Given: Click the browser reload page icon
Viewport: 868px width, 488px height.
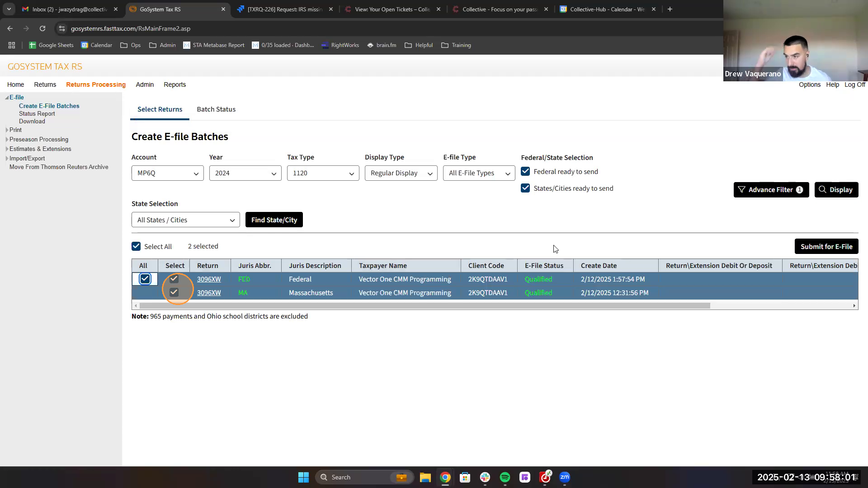Looking at the screenshot, I should point(42,28).
